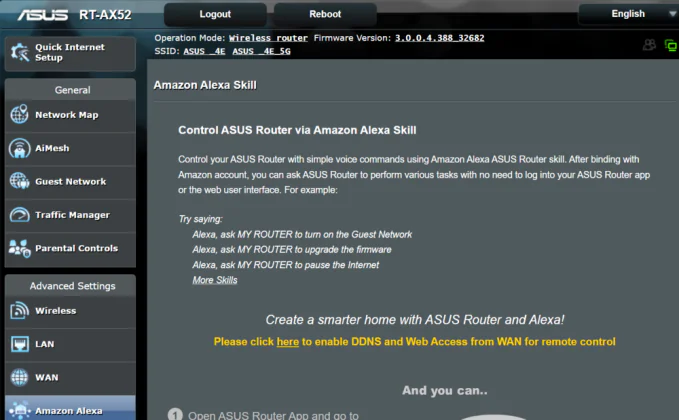Click the Wireless signal icon
The image size is (679, 420).
[x=19, y=310]
